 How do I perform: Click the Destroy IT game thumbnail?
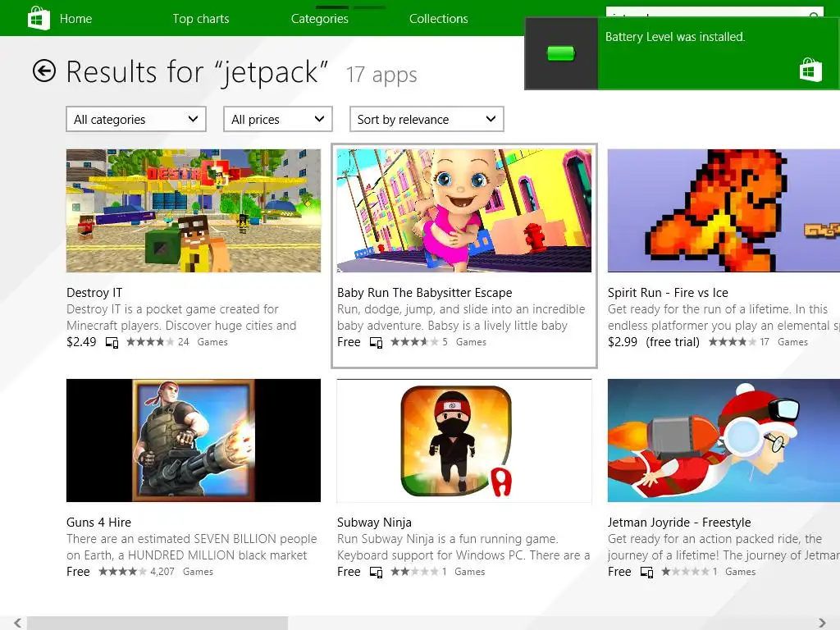[194, 211]
